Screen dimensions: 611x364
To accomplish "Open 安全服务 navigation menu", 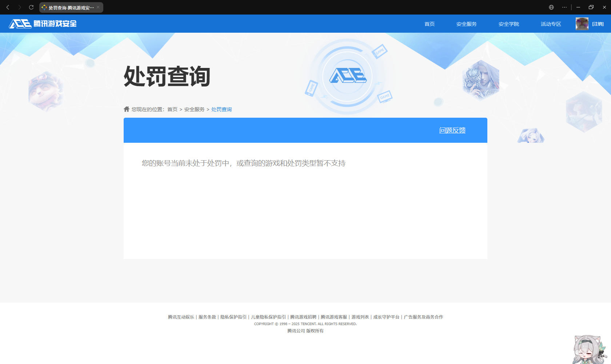I will click(x=466, y=24).
